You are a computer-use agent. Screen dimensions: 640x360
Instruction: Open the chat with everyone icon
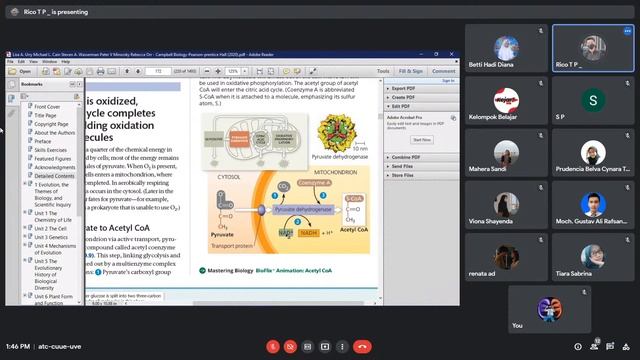click(610, 347)
